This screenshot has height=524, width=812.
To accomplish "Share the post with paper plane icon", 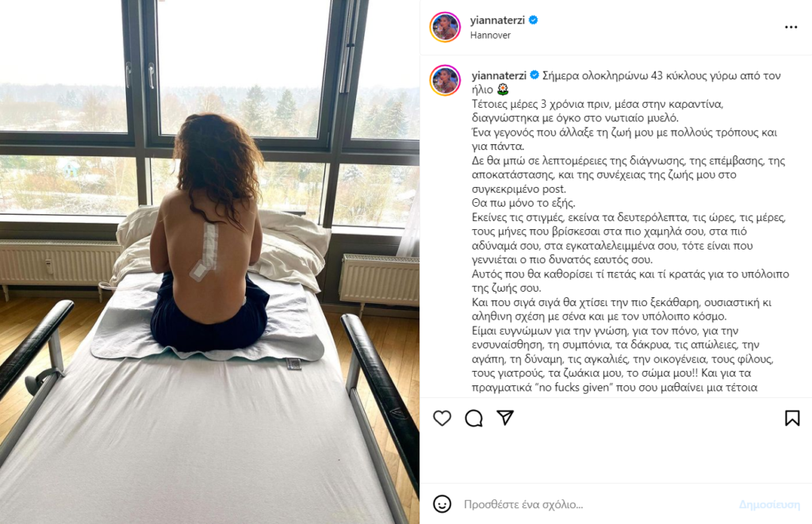I will pos(505,417).
